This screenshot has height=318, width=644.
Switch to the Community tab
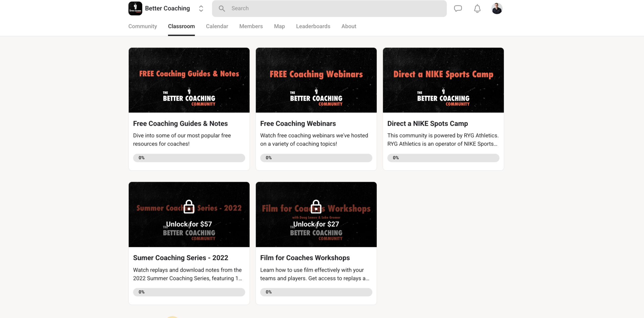[143, 26]
